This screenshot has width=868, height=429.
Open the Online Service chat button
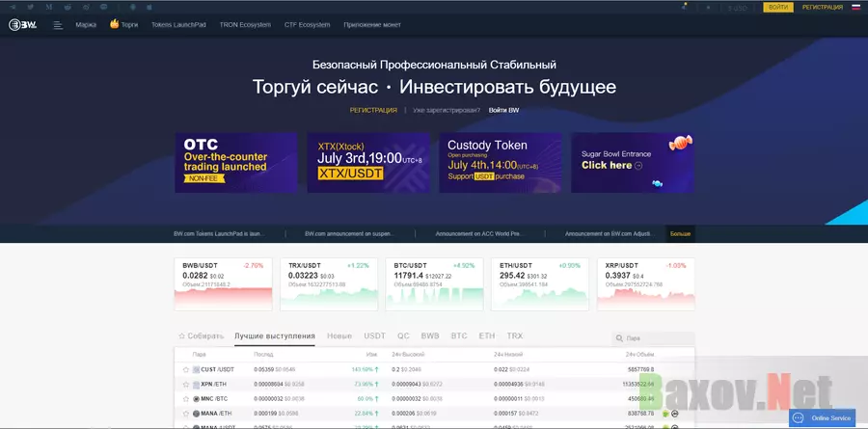click(822, 418)
